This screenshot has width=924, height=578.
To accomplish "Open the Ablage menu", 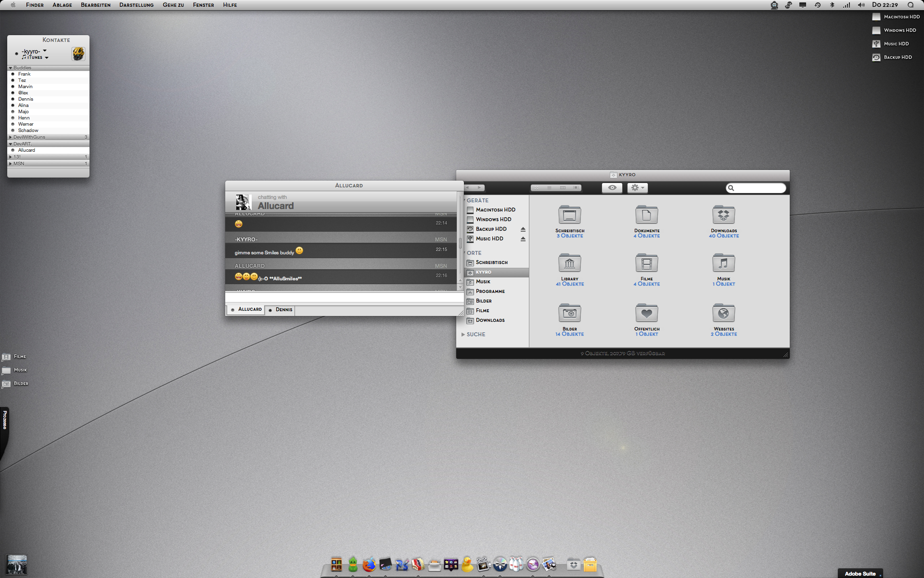I will click(62, 5).
